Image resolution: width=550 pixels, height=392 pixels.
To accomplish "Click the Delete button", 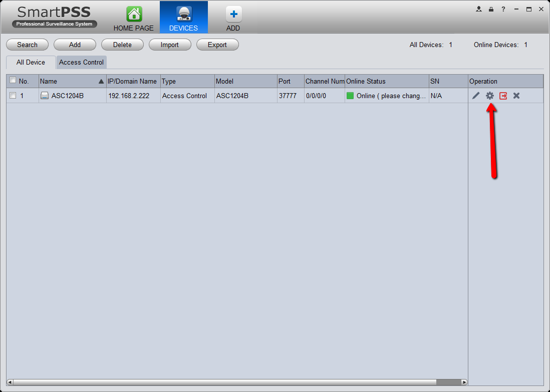I will coord(122,45).
